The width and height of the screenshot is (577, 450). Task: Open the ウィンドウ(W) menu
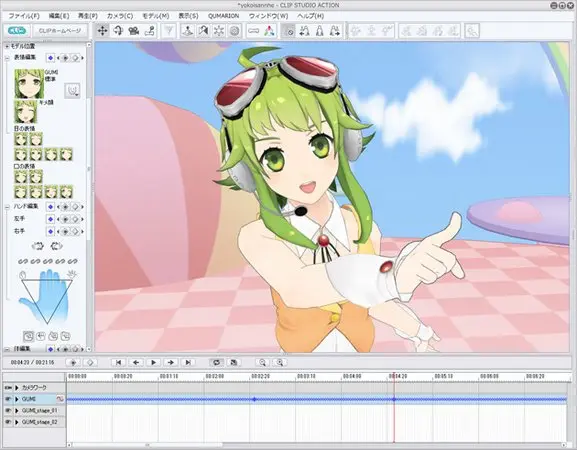click(269, 16)
